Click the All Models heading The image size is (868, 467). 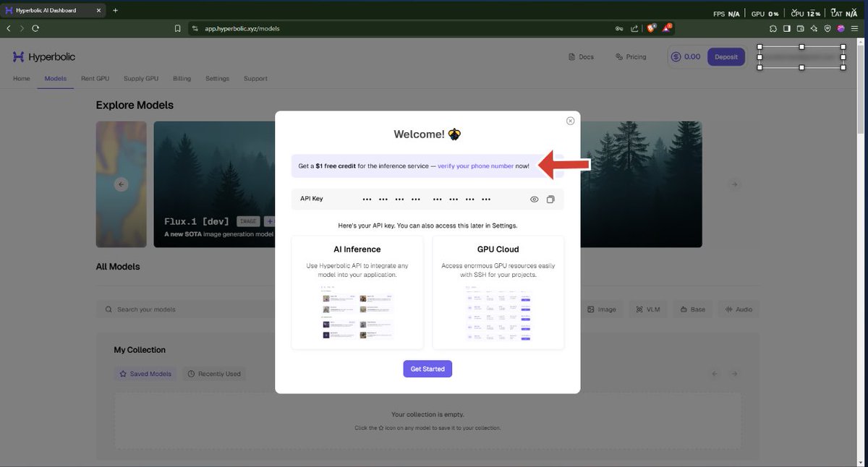118,266
